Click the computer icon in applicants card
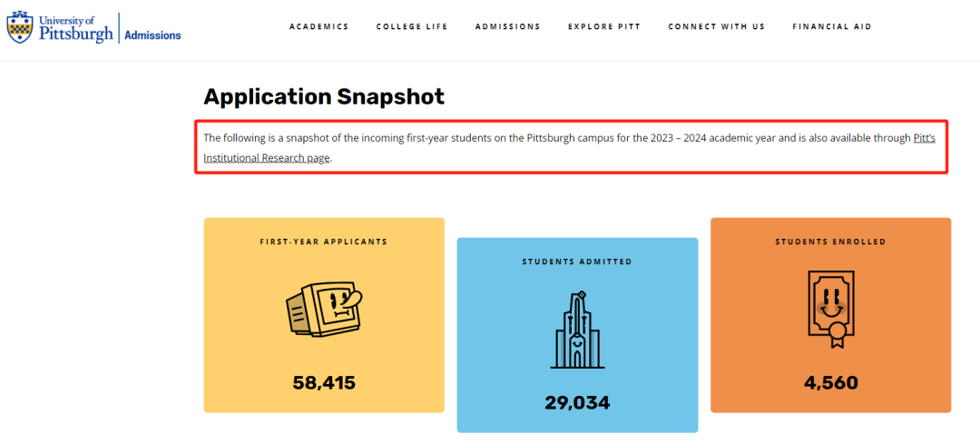 [x=324, y=310]
